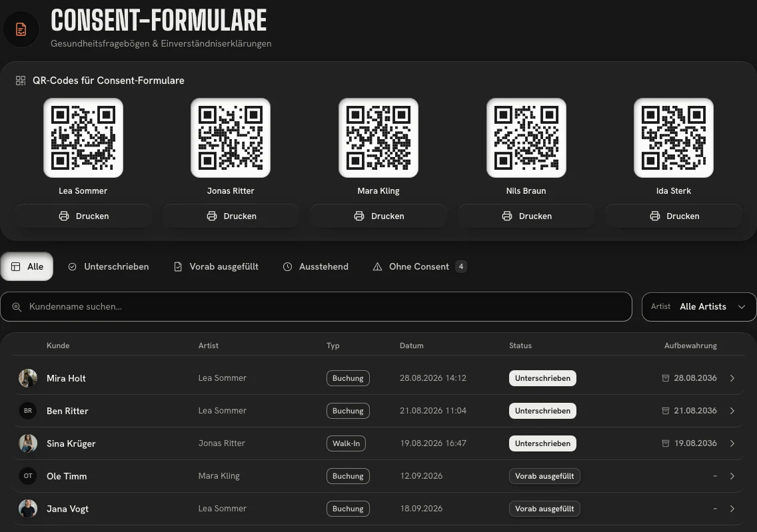The width and height of the screenshot is (757, 532).
Task: Expand Ole Timm's row chevron
Action: [x=732, y=476]
